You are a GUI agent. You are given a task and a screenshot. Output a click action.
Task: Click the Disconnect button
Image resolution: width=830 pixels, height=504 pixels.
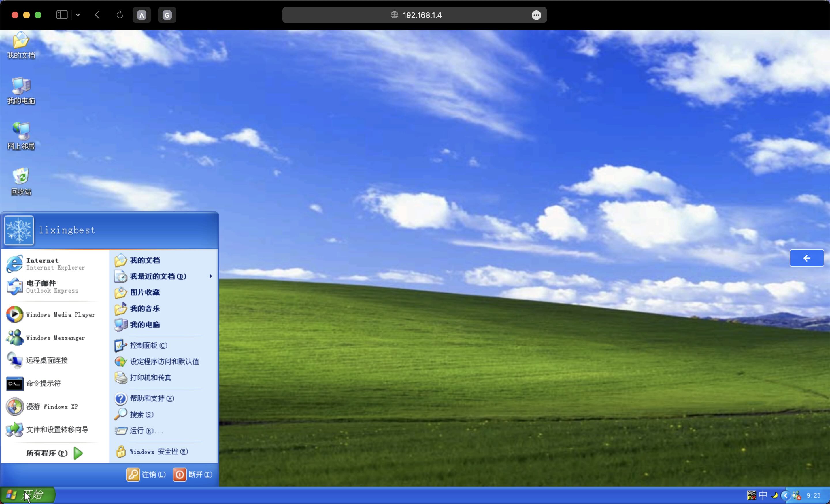(193, 474)
